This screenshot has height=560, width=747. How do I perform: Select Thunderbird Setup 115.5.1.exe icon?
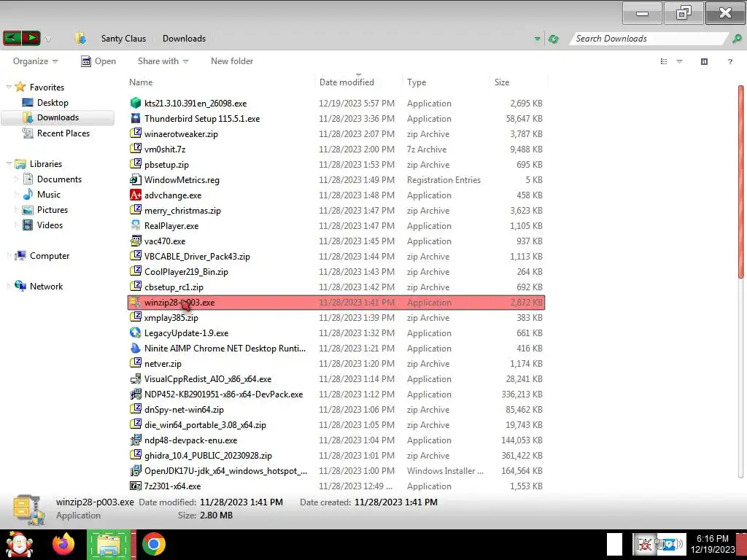(136, 118)
